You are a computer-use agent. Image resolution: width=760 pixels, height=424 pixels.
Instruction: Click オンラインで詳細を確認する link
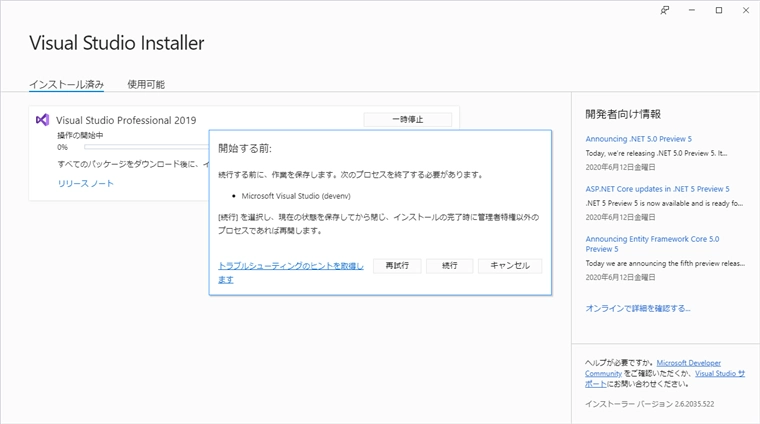[638, 308]
